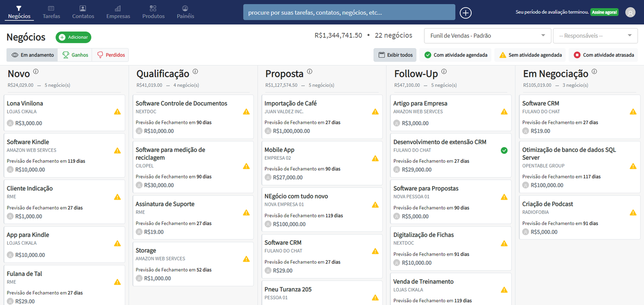Click the plus circle quick-add icon
Viewport: 644px width, 305px height.
click(x=466, y=13)
